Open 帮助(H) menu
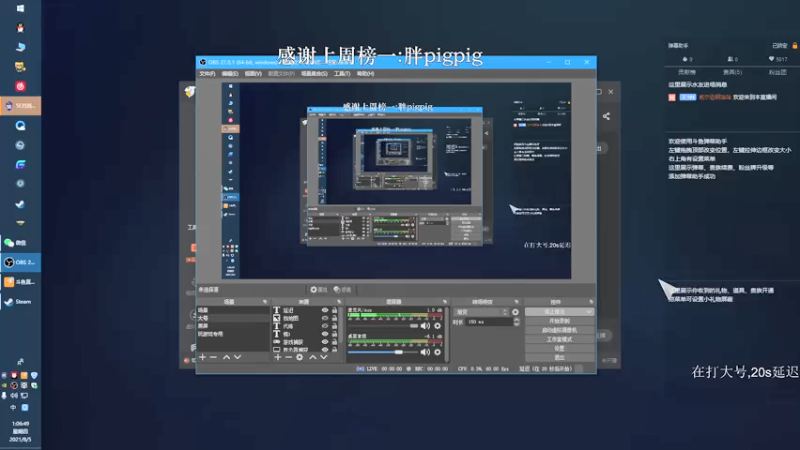This screenshot has width=800, height=450. 365,74
